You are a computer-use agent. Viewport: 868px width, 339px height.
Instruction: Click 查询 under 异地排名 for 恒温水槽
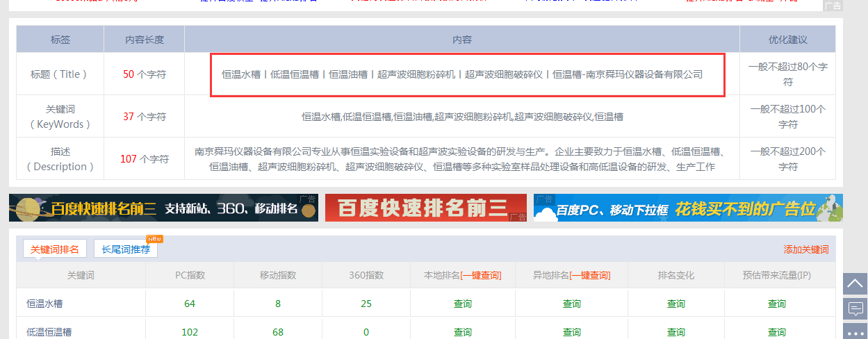coord(572,304)
